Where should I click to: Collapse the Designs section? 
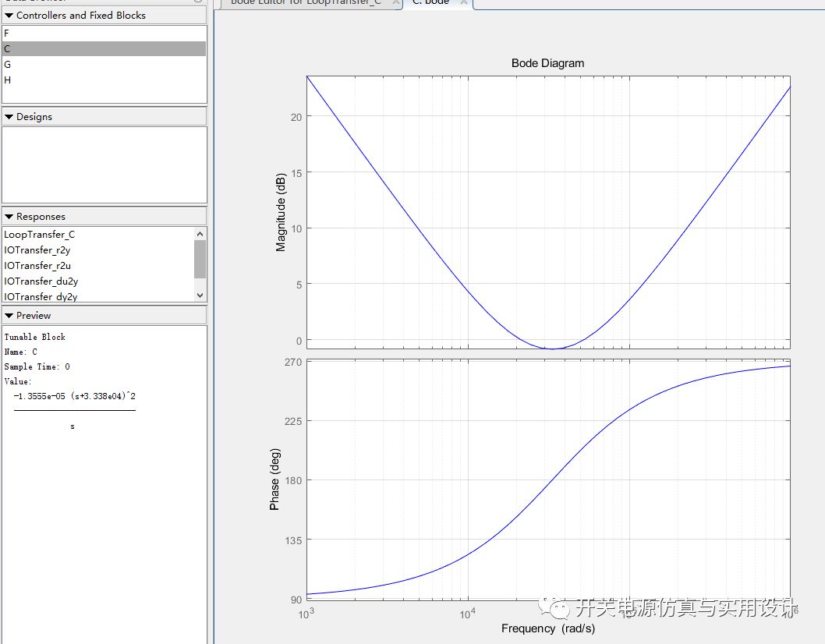[9, 117]
